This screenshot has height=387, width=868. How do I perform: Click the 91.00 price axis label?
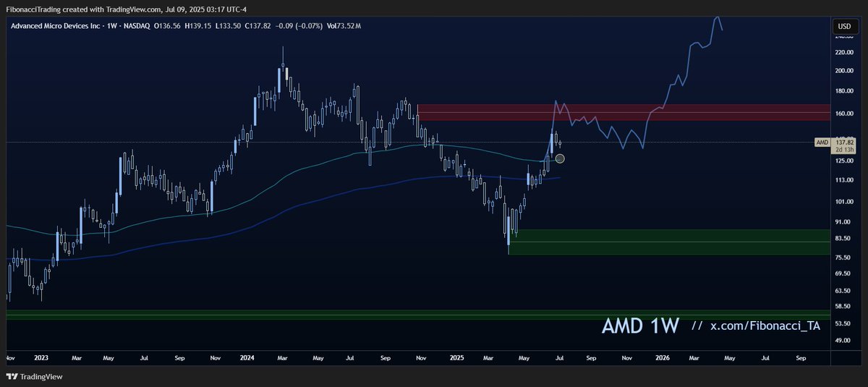844,221
